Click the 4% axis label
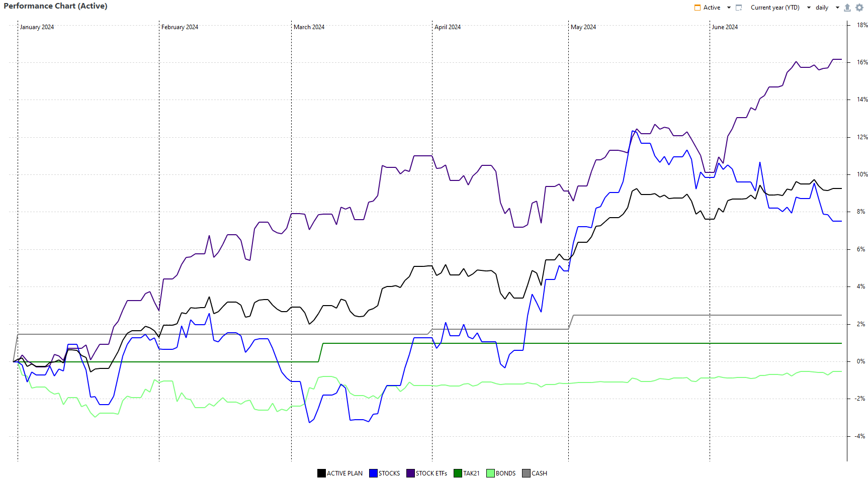Viewport: 868px width, 479px height. [x=861, y=286]
